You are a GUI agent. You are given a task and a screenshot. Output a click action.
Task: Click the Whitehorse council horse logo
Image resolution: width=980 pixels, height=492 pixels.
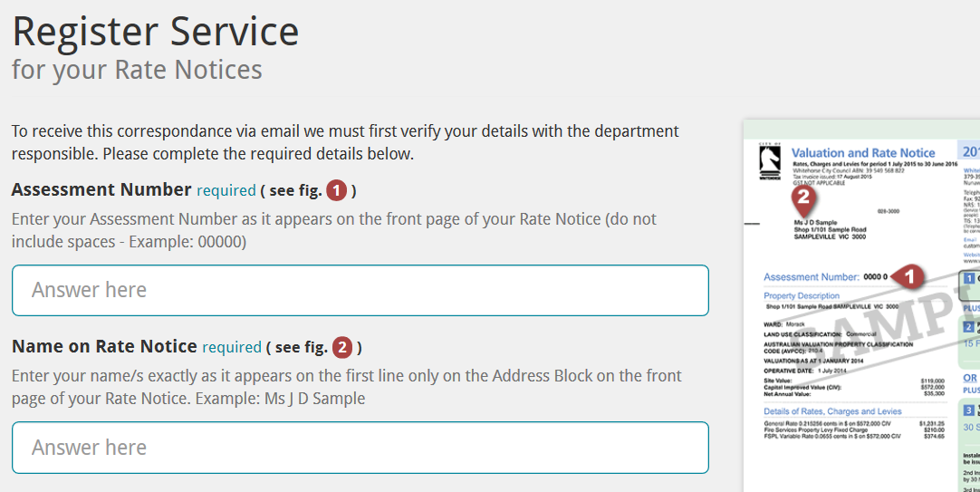[769, 161]
